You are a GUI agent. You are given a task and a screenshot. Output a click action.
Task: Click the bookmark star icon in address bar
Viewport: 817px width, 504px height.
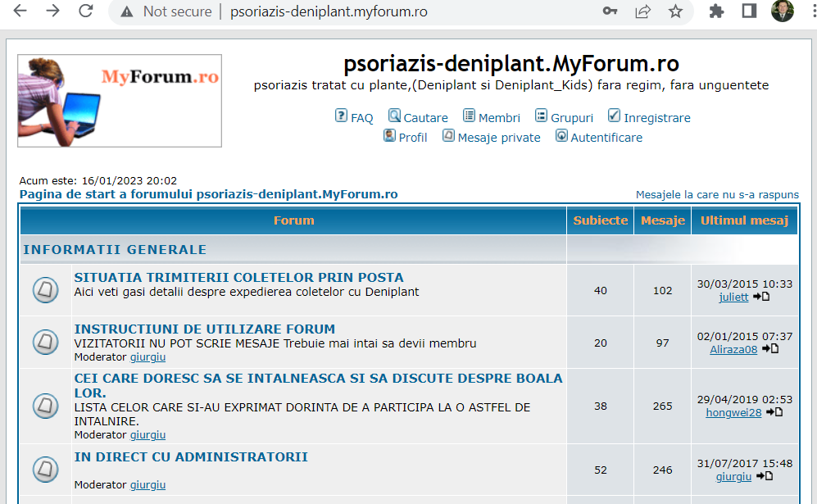(675, 11)
